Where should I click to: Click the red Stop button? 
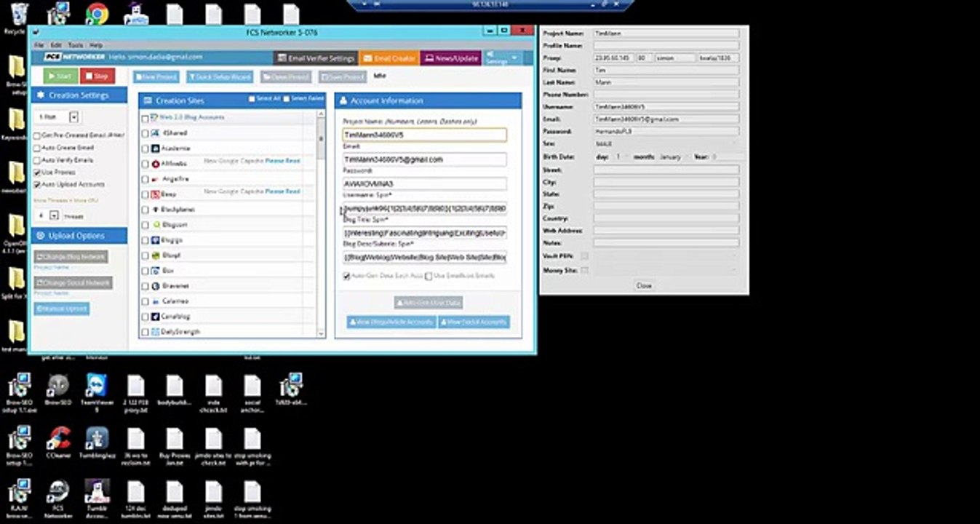coord(97,76)
